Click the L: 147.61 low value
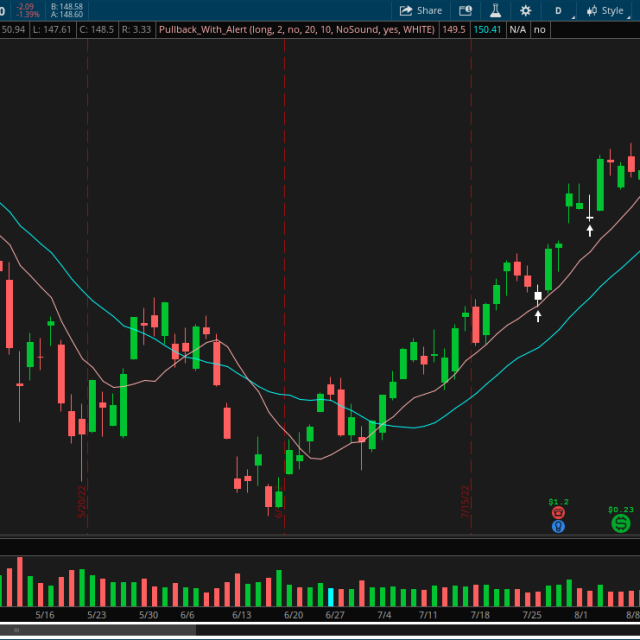 click(x=52, y=30)
